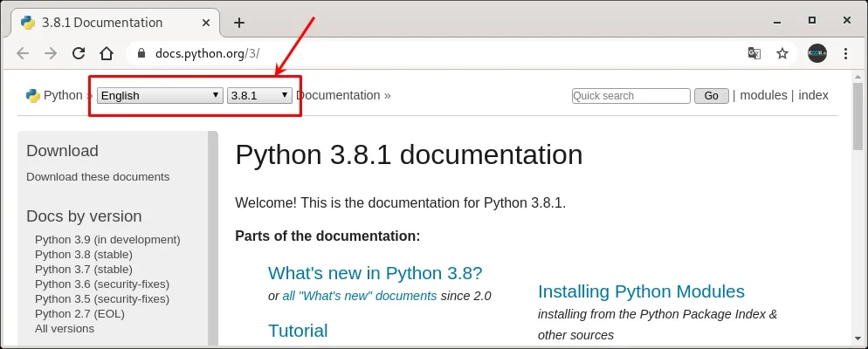
Task: Open the Tutorial link
Action: click(298, 330)
